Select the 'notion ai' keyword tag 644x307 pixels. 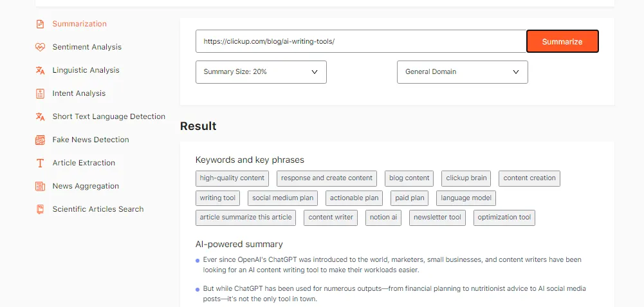(x=383, y=218)
